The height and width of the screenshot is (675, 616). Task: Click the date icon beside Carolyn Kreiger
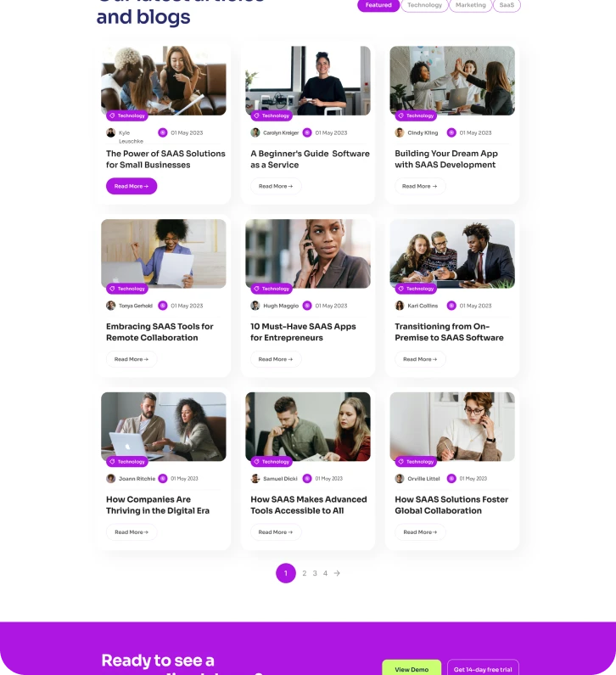(x=307, y=132)
